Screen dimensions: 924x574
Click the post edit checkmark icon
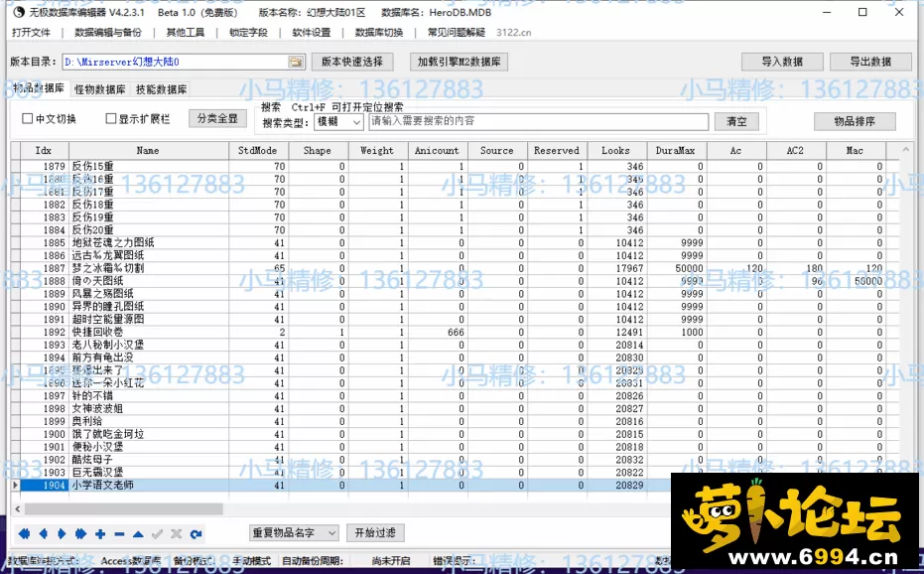(157, 534)
